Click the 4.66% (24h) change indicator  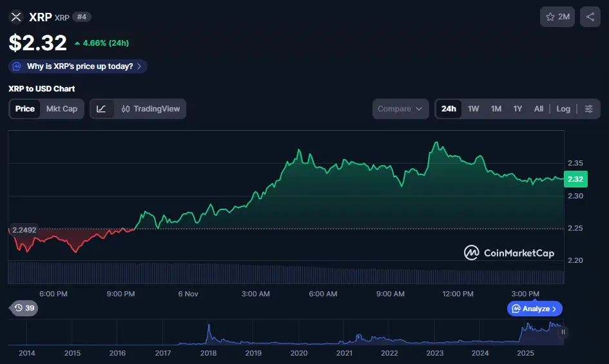(102, 43)
